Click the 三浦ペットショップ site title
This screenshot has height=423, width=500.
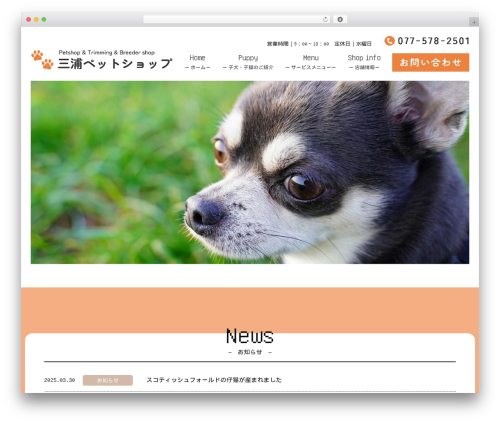pyautogui.click(x=115, y=63)
